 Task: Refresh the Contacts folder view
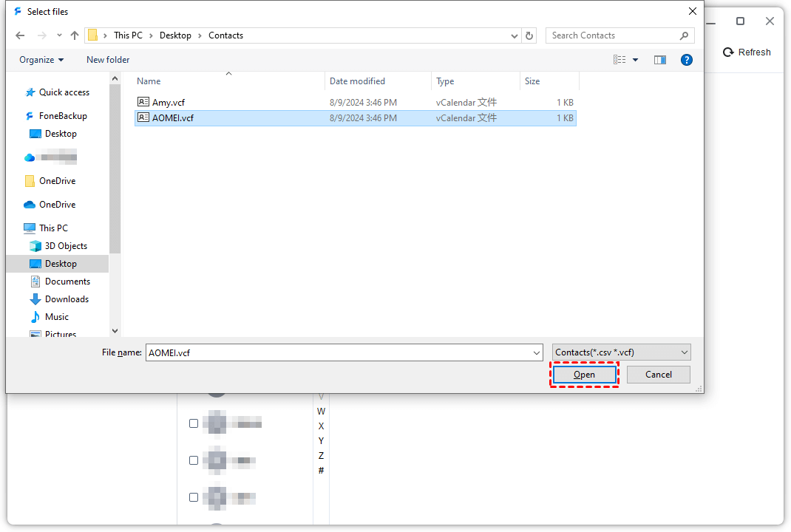tap(529, 35)
